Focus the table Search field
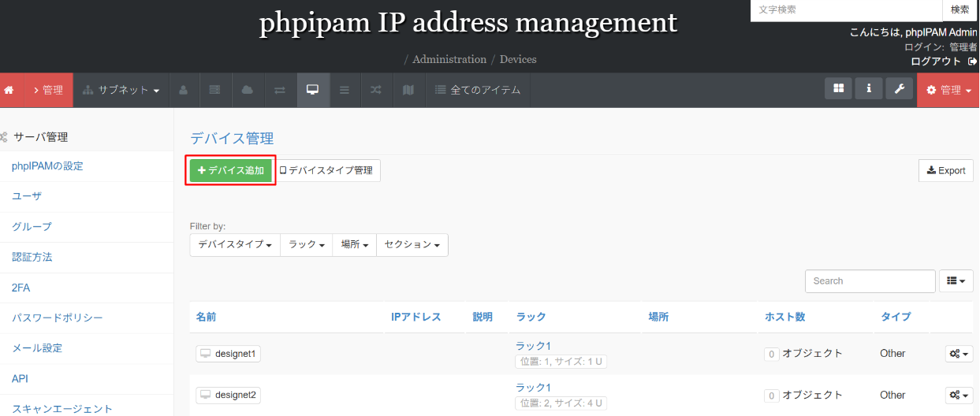The width and height of the screenshot is (980, 416). pos(870,280)
